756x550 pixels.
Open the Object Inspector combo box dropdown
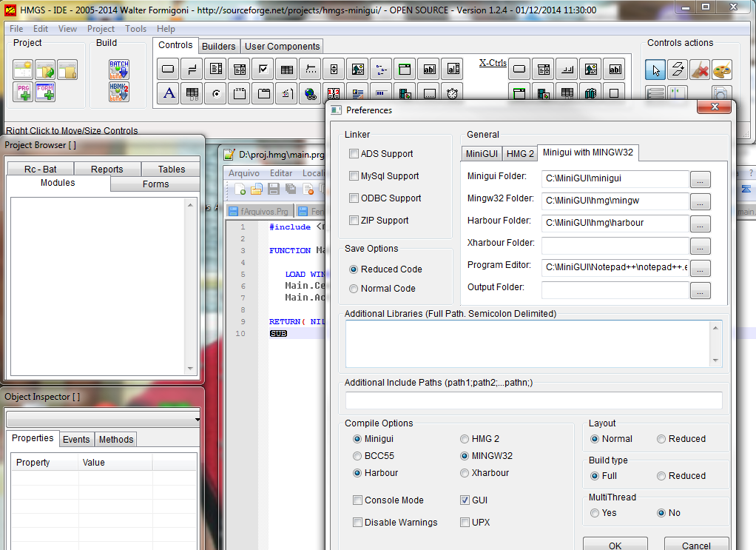click(197, 420)
